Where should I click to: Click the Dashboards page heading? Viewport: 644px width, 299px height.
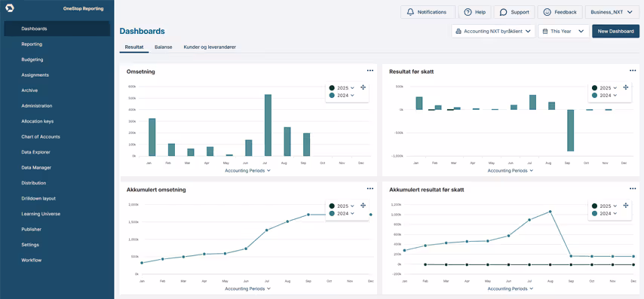pyautogui.click(x=142, y=31)
